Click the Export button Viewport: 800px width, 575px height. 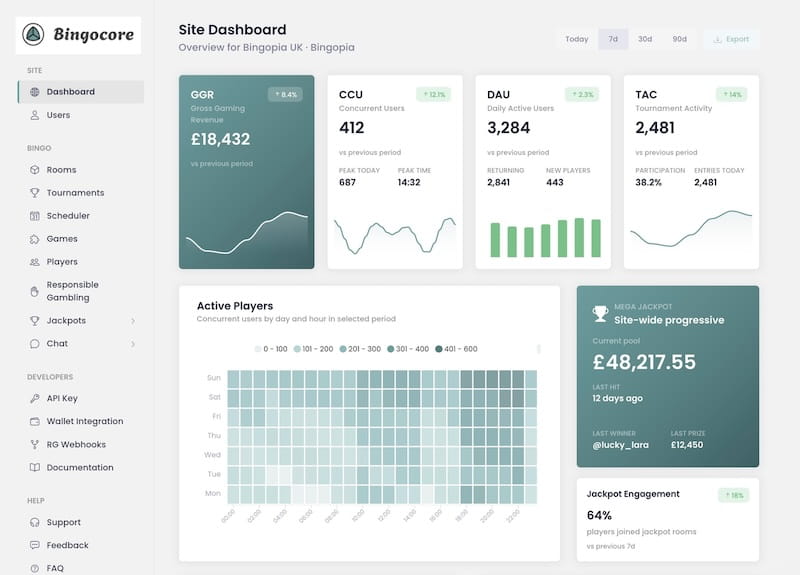point(731,39)
